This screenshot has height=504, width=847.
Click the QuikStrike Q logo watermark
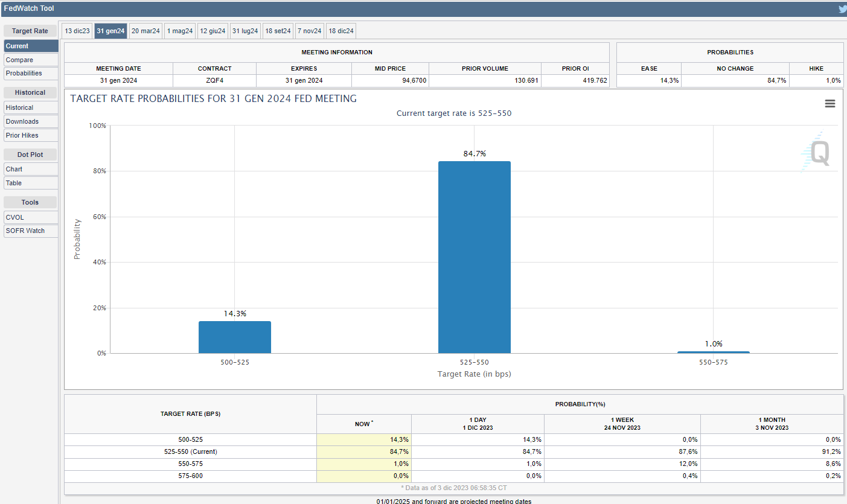tap(817, 153)
